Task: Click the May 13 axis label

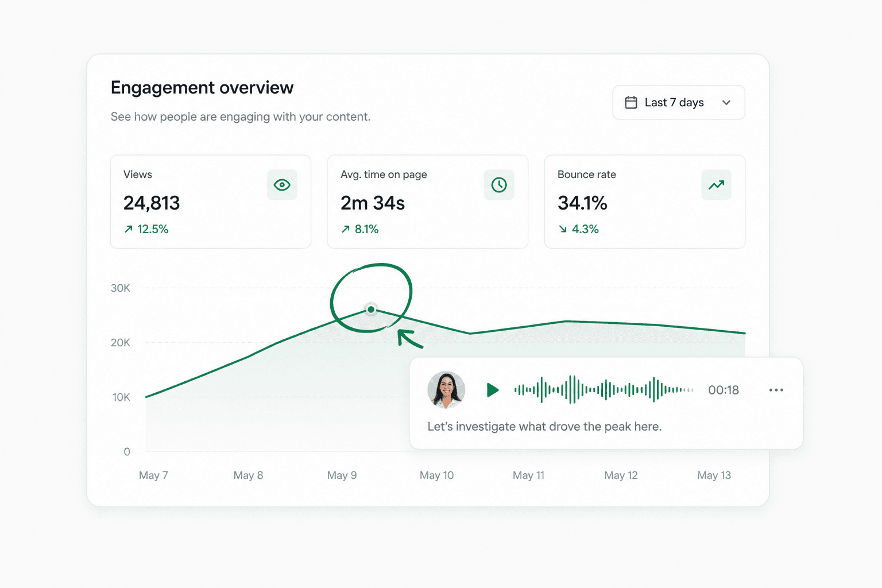Action: (x=714, y=475)
